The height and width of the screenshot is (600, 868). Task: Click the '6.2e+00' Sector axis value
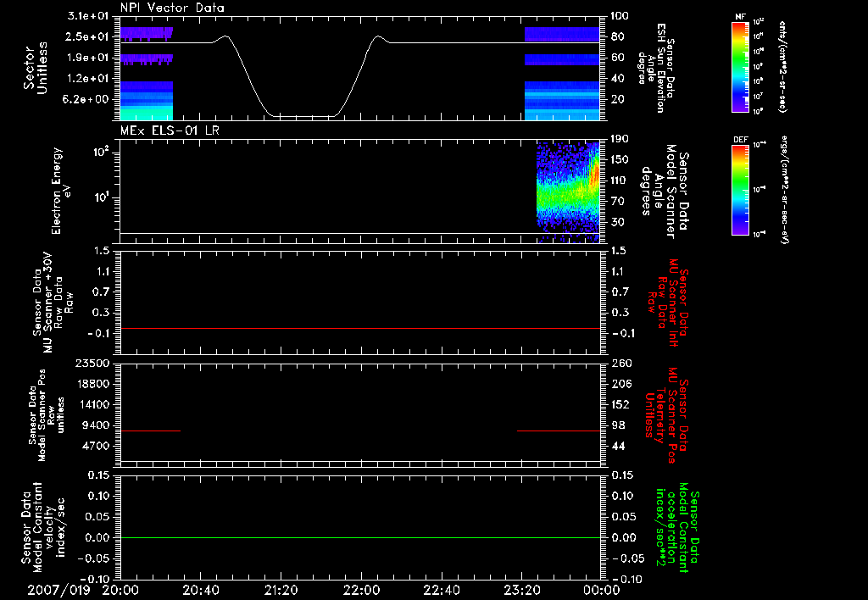coord(87,100)
